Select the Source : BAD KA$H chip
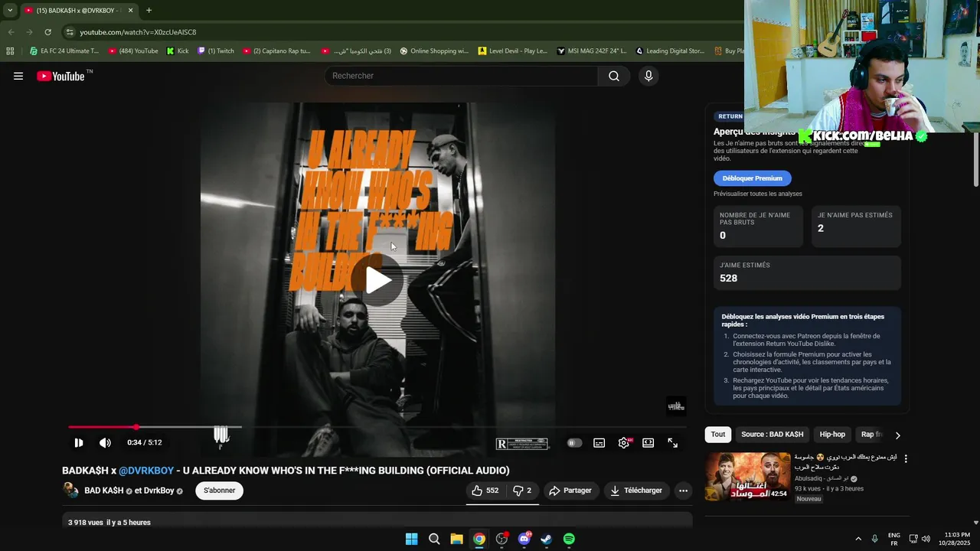Screen dimensions: 980x551 773,435
